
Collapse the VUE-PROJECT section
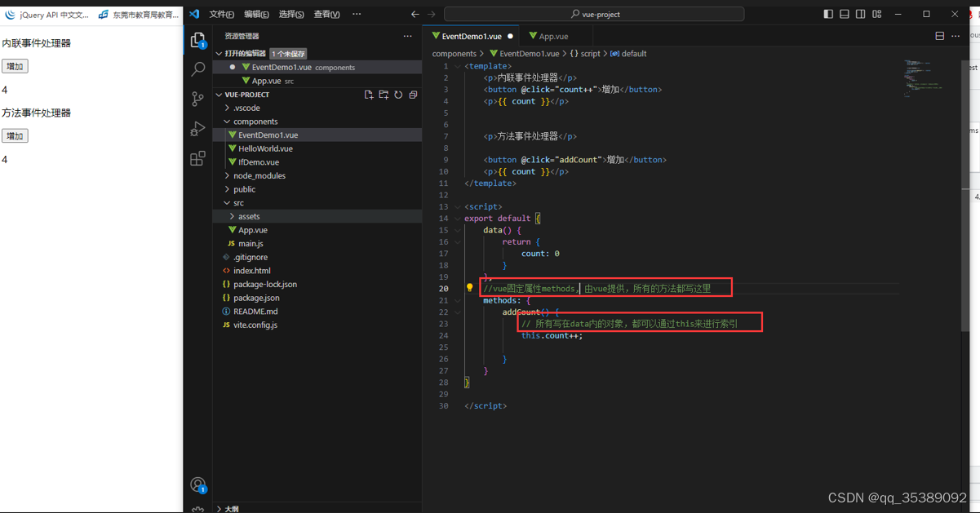[219, 95]
